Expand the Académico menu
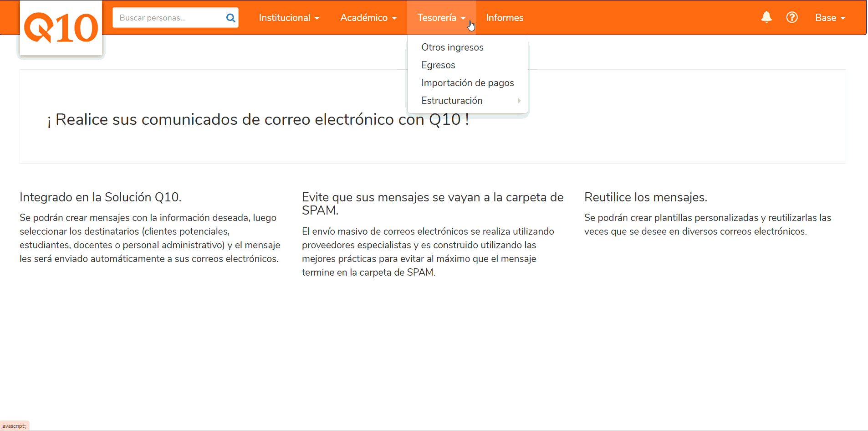 click(368, 18)
